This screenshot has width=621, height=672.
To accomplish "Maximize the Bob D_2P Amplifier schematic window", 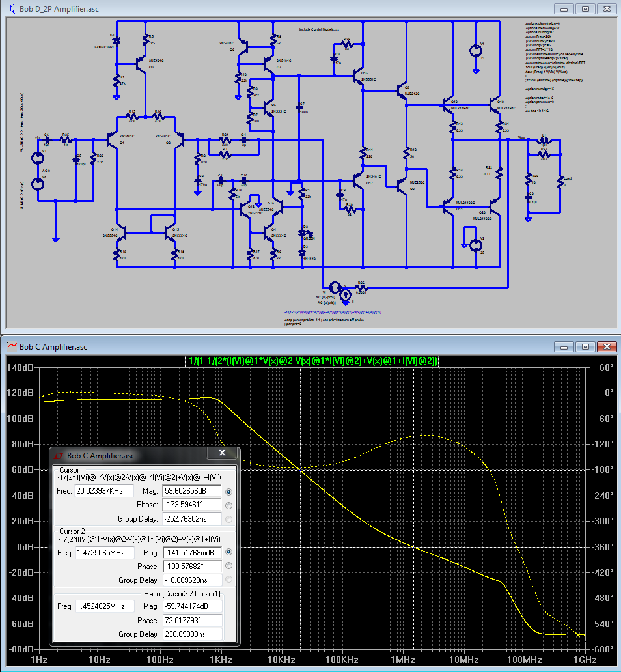I will (585, 8).
